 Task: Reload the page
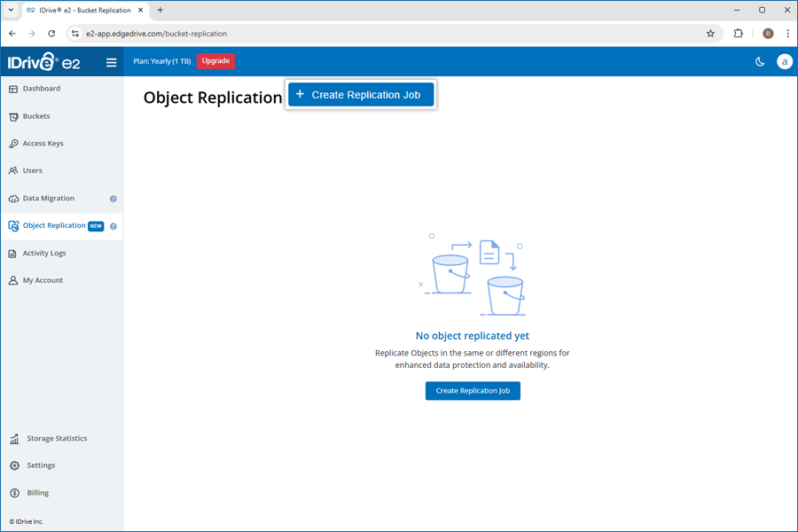51,34
